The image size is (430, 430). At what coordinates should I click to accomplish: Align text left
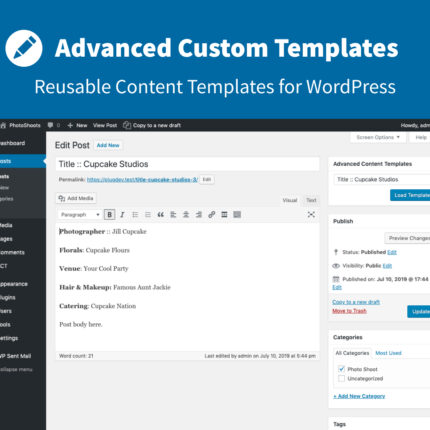pyautogui.click(x=173, y=215)
